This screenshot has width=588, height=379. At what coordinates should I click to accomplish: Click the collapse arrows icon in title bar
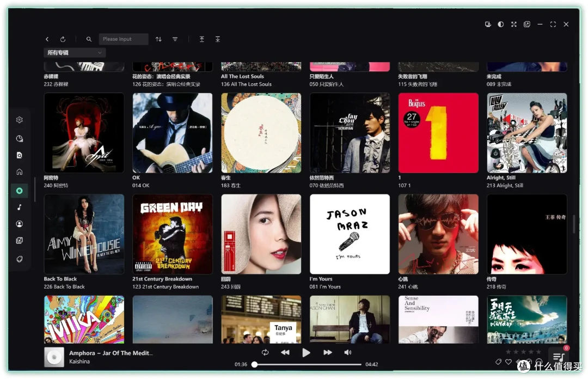(x=514, y=24)
